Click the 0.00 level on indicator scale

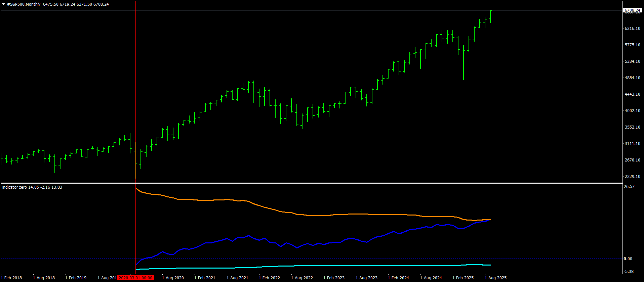coord(628,258)
